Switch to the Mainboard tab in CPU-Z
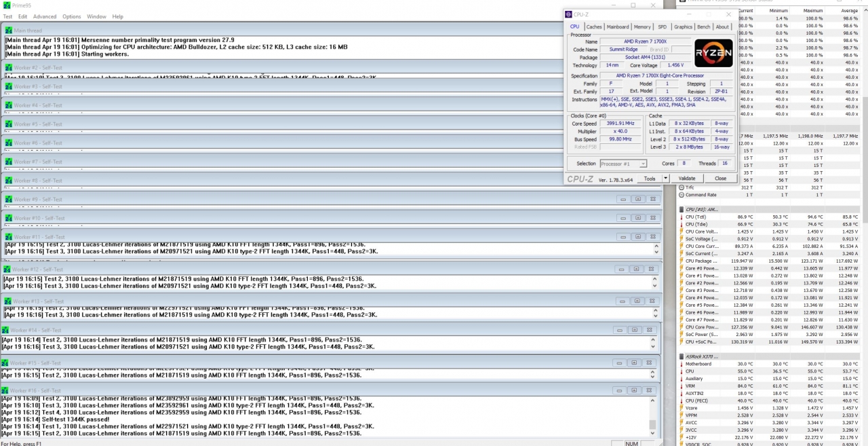 pos(618,27)
